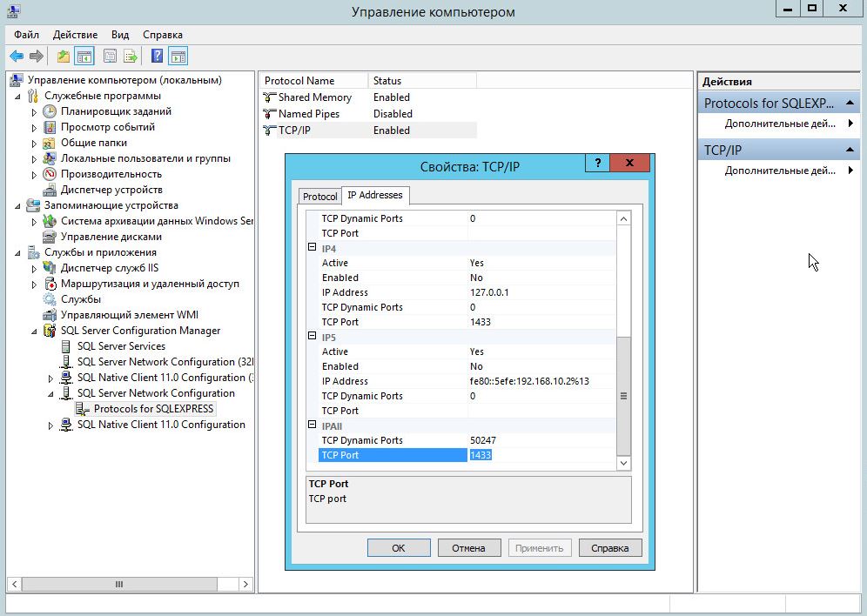Click the tree pane horizontal scrollbar thumb
867x616 pixels.
[x=119, y=584]
